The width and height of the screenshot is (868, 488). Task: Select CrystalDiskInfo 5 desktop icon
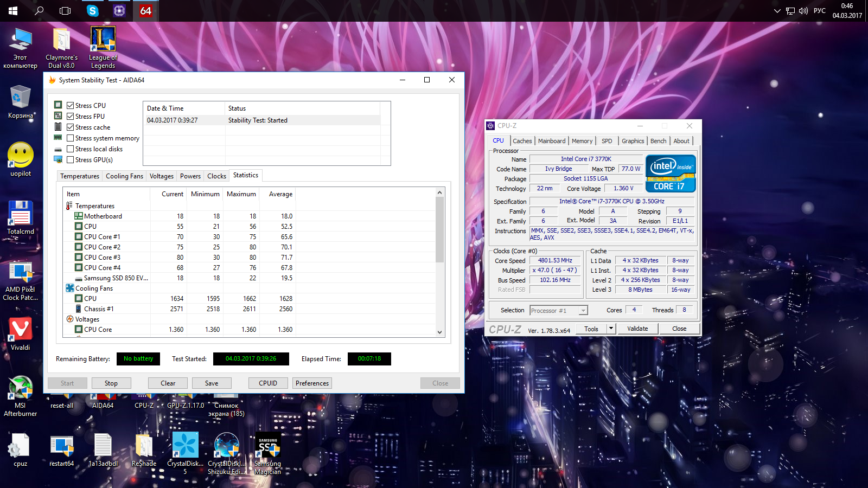[x=185, y=453]
